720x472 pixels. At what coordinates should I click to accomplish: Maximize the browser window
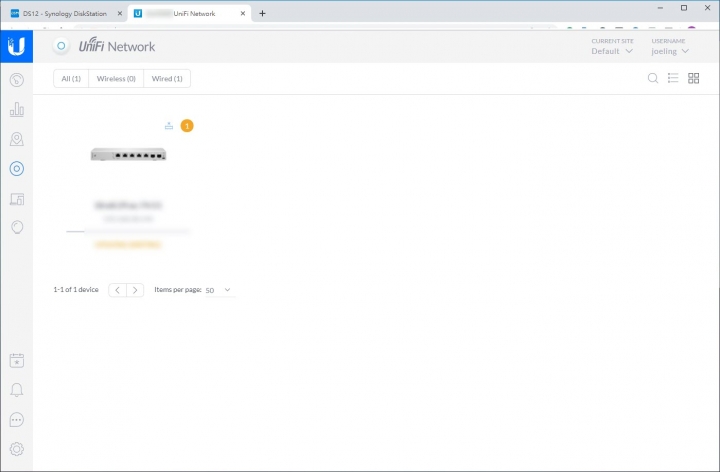[684, 8]
